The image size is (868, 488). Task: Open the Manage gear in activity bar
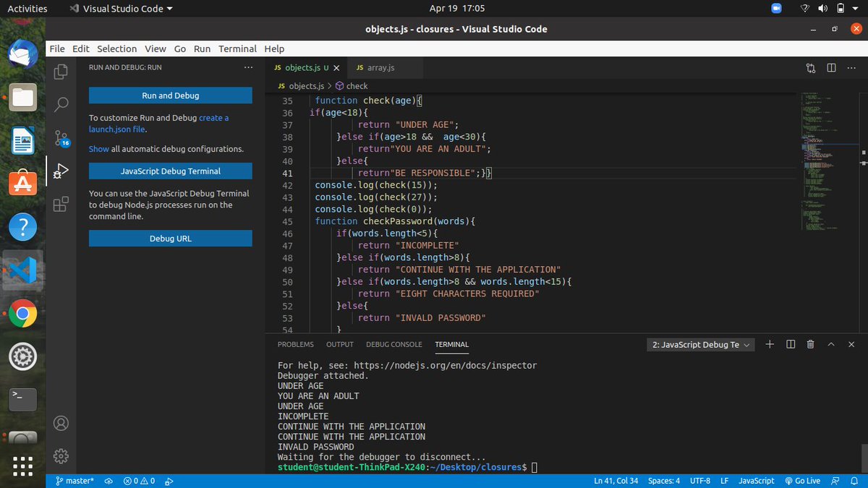61,456
